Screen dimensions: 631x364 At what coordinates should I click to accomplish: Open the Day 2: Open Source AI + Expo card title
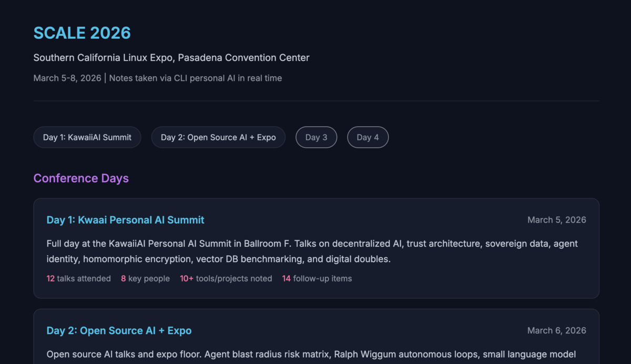tap(119, 330)
